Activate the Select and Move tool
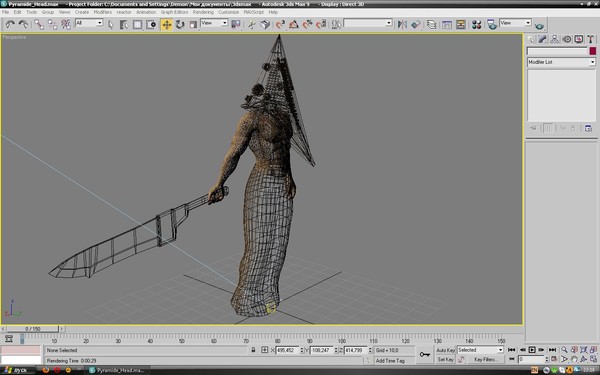This screenshot has width=600, height=375. point(167,24)
